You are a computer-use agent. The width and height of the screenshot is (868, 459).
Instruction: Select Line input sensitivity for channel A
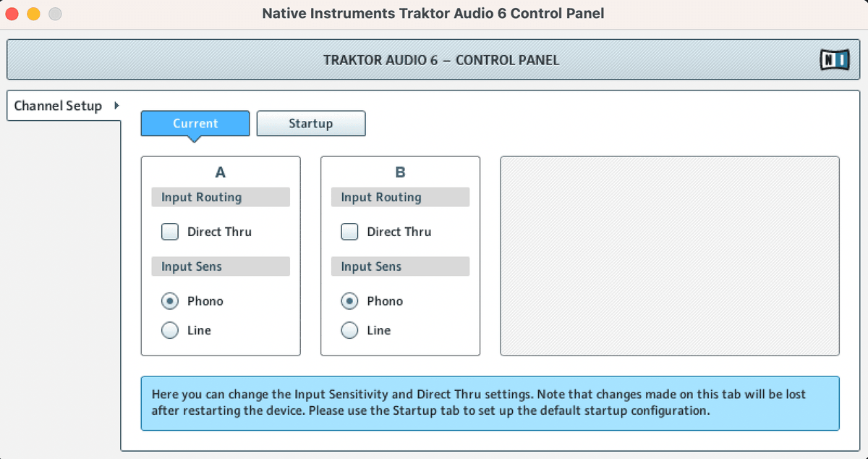169,330
